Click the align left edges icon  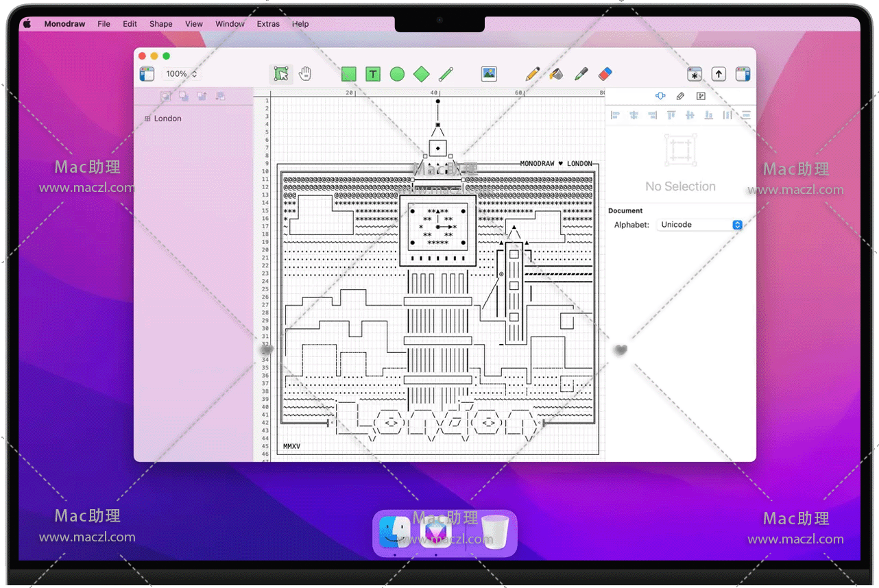tap(615, 115)
